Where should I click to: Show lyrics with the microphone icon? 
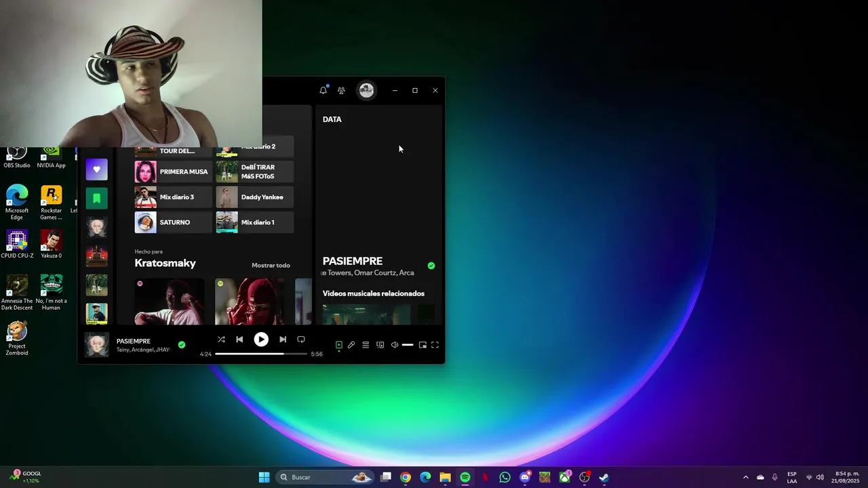click(351, 345)
